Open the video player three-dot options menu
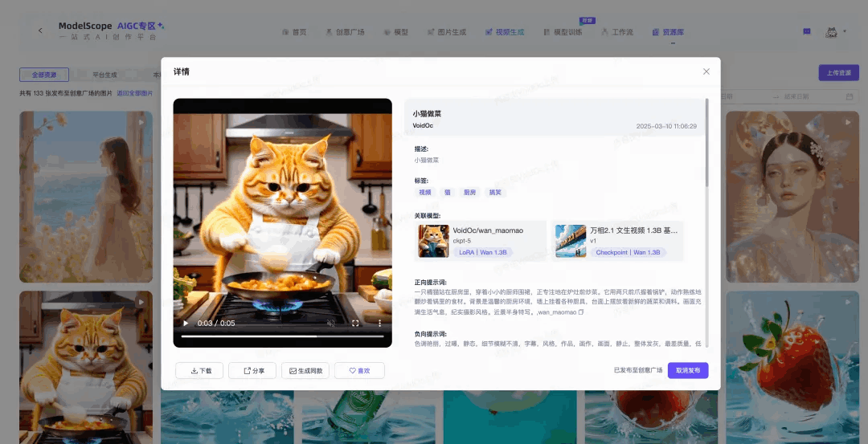The height and width of the screenshot is (444, 868). [x=380, y=323]
